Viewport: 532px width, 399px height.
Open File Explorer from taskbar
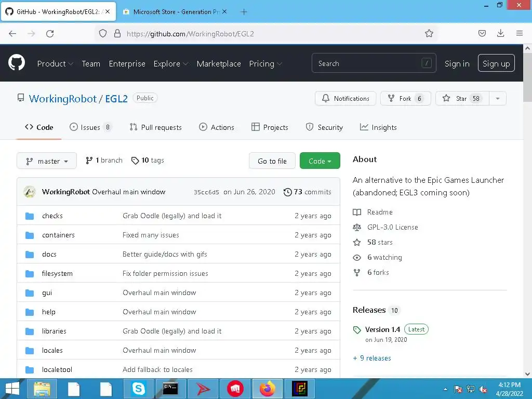pyautogui.click(x=42, y=389)
